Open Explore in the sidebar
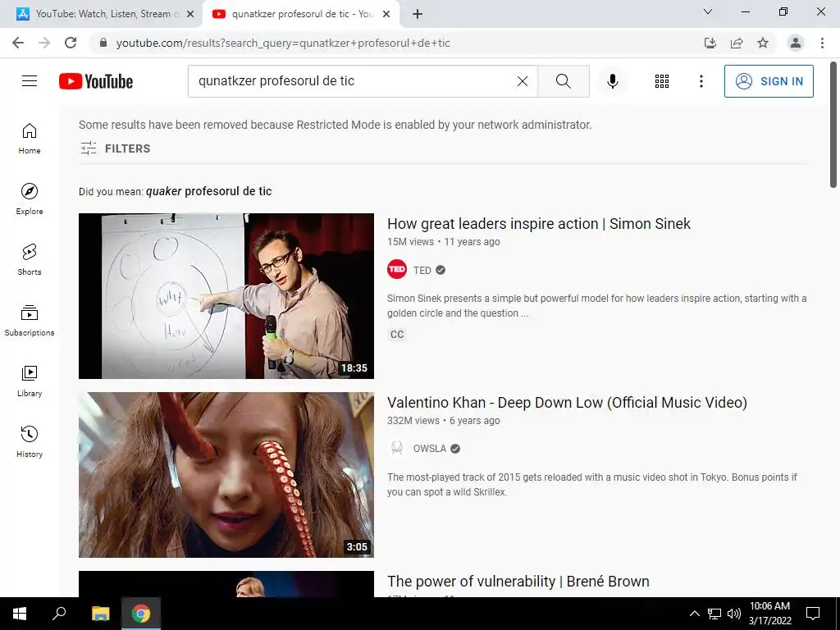Image resolution: width=840 pixels, height=630 pixels. [x=30, y=199]
